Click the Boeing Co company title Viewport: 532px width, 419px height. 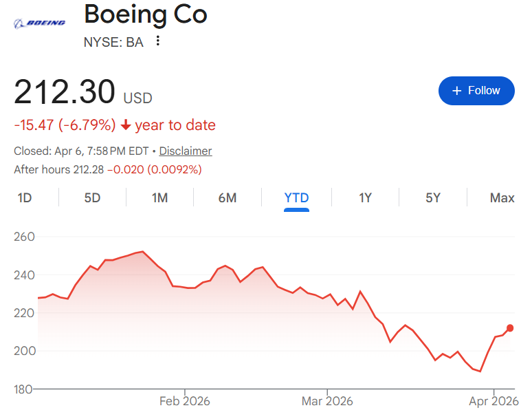(145, 14)
